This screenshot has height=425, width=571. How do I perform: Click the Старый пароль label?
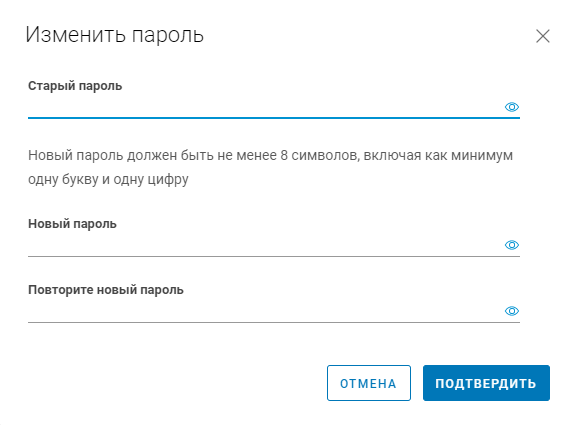pos(75,86)
